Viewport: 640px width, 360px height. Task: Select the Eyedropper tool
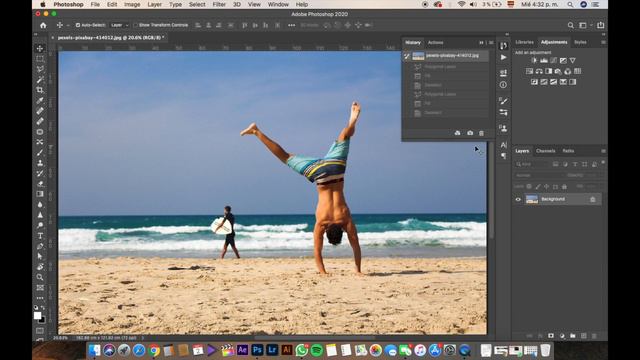40,100
